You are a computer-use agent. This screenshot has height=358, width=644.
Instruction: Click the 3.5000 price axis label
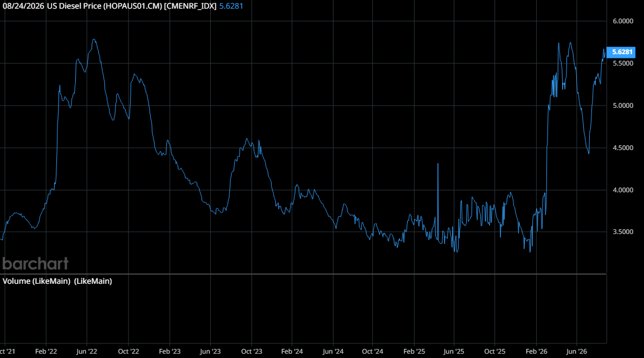623,232
